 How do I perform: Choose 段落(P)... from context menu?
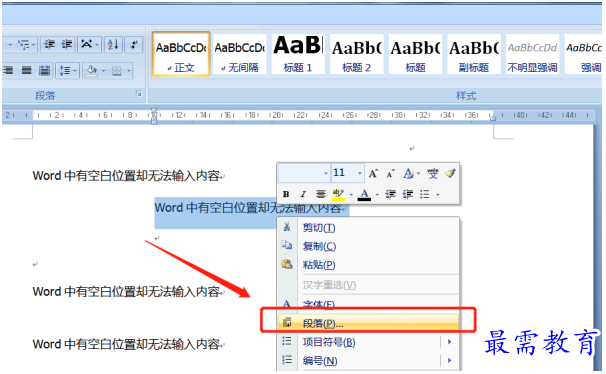tap(368, 323)
